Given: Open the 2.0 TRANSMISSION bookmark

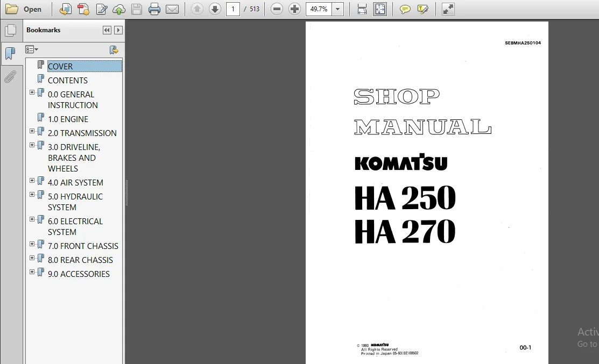Looking at the screenshot, I should point(82,133).
